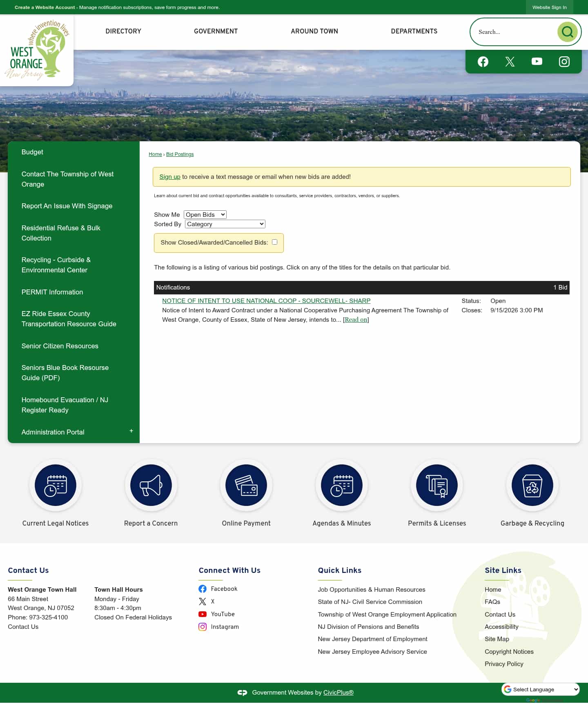This screenshot has width=588, height=704.
Task: Open the Sourcewell-Sharp bid notice title
Action: tap(266, 301)
